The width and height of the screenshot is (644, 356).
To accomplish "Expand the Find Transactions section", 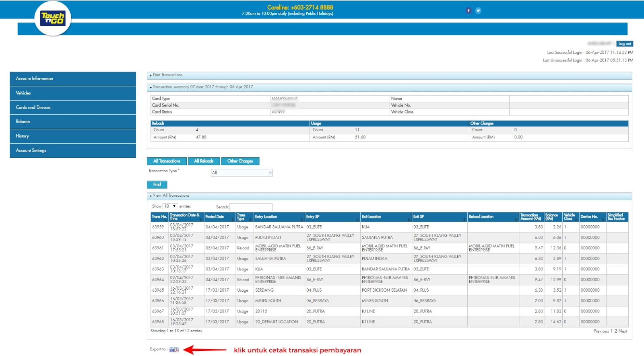I will pyautogui.click(x=389, y=75).
